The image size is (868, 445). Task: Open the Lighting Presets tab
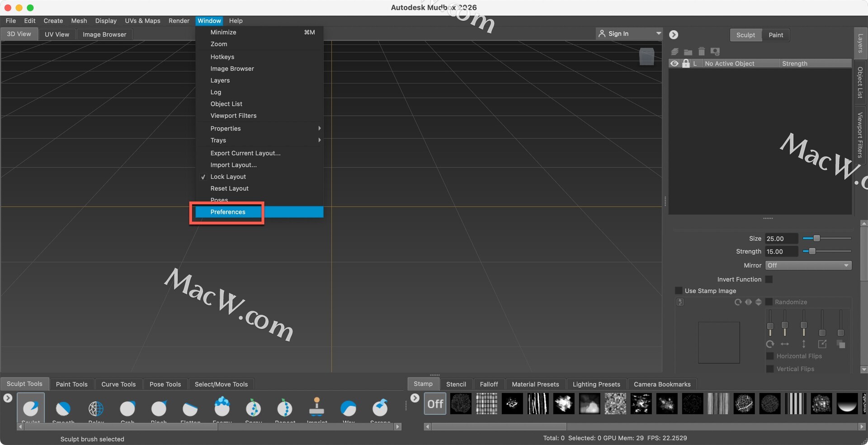[596, 384]
